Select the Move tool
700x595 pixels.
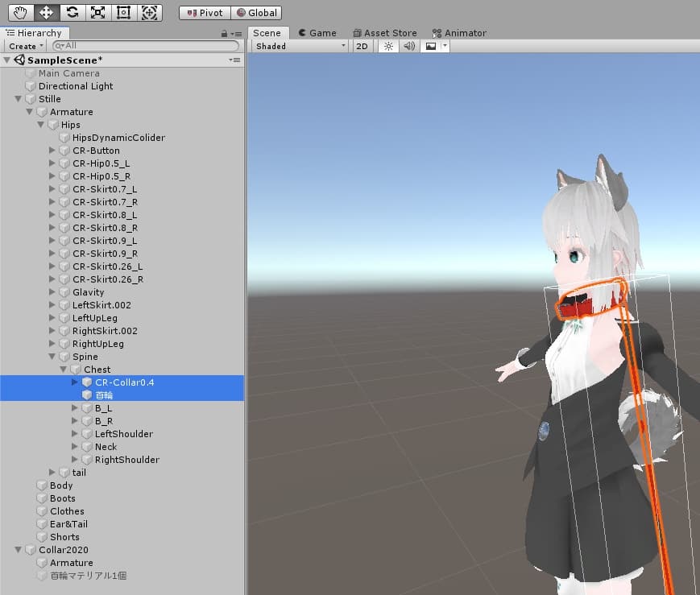click(47, 13)
